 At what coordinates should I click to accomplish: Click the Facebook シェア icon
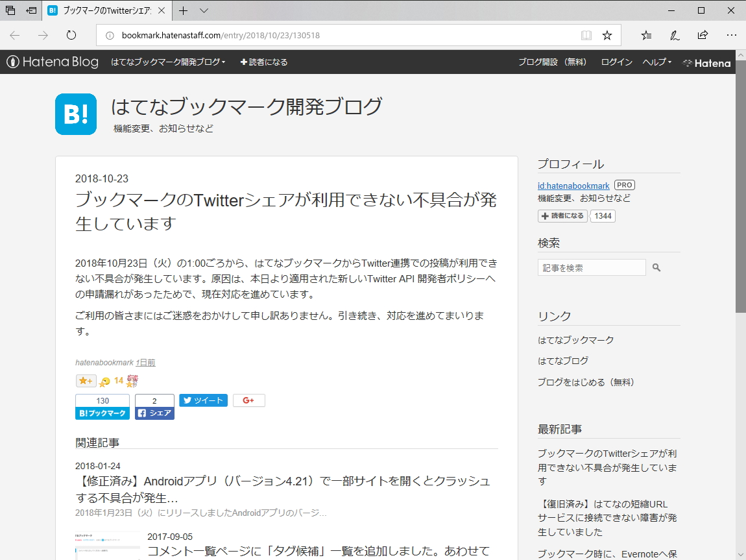154,412
